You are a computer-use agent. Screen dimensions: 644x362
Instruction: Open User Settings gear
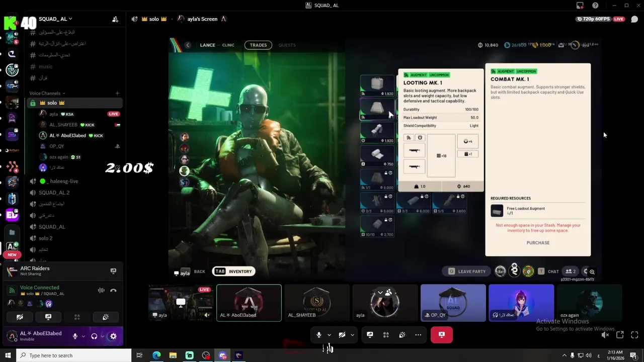(x=113, y=336)
